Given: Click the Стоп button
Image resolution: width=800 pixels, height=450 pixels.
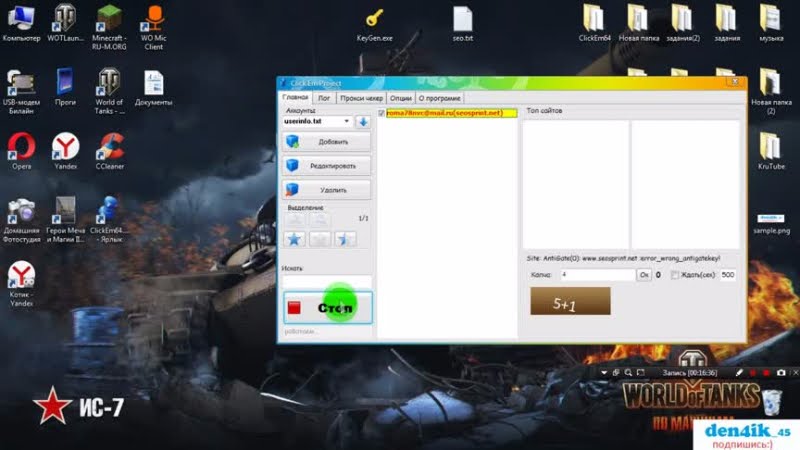Looking at the screenshot, I should tap(328, 308).
